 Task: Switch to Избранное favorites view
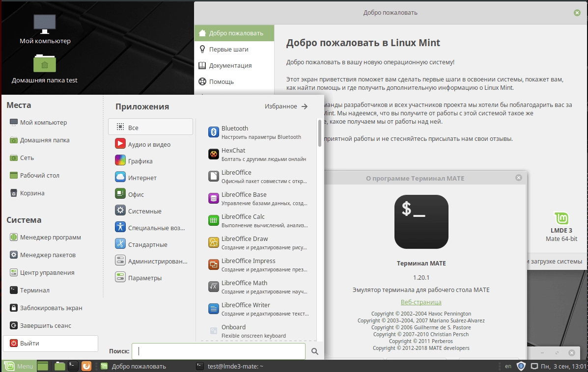286,106
